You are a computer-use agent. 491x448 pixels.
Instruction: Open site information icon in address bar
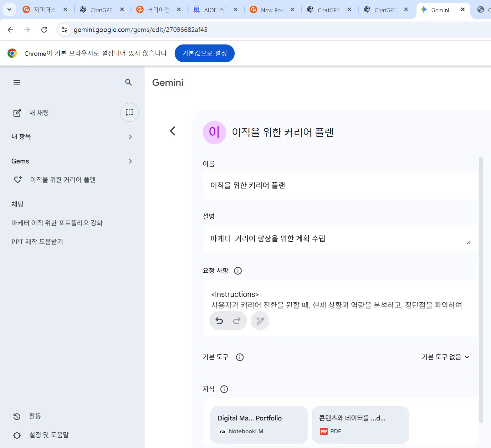tap(64, 30)
